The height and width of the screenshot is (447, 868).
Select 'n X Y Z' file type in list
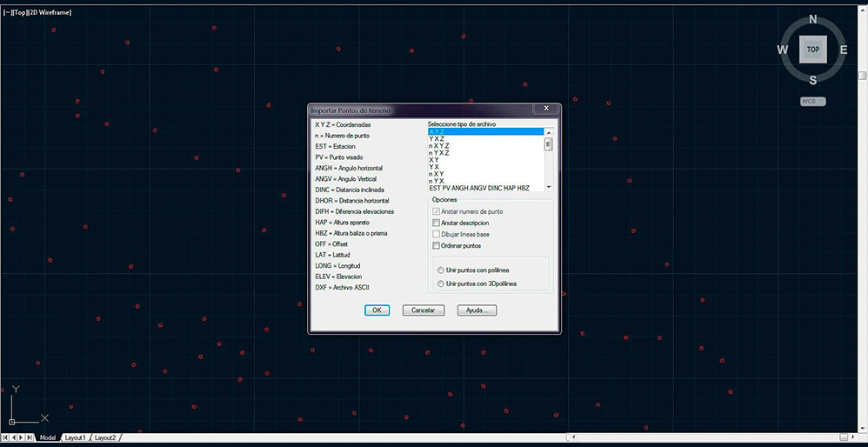click(x=439, y=145)
